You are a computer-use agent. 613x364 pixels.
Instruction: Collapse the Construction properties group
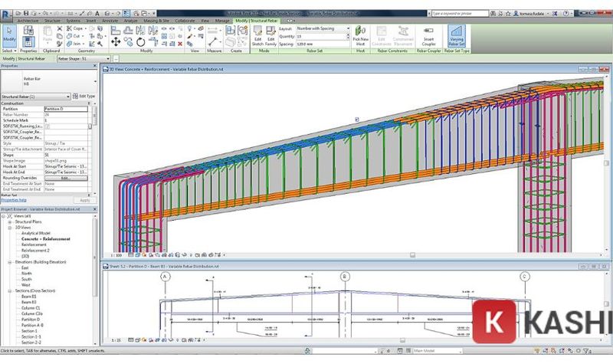point(89,103)
